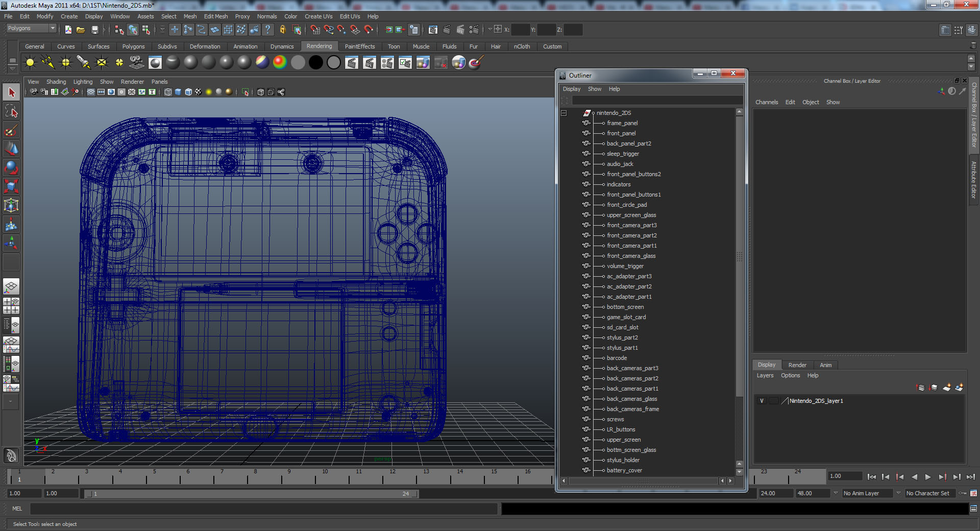
Task: Create a spot light from the shelf
Action: pyautogui.click(x=84, y=62)
